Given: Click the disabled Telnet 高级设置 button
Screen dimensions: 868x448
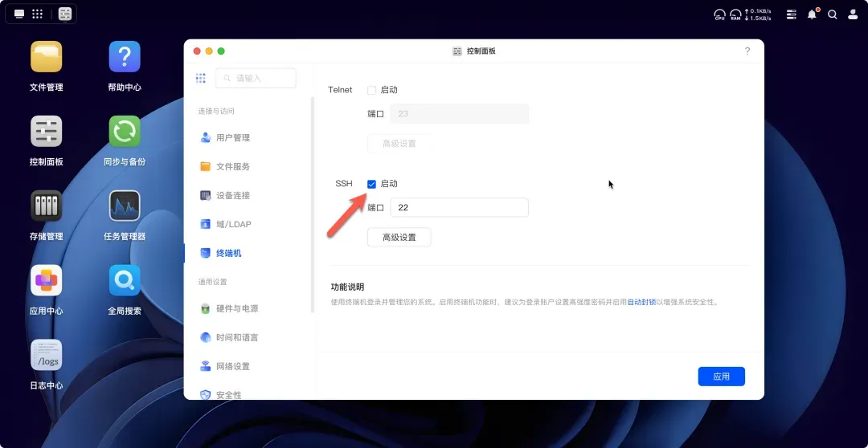Looking at the screenshot, I should [x=399, y=143].
